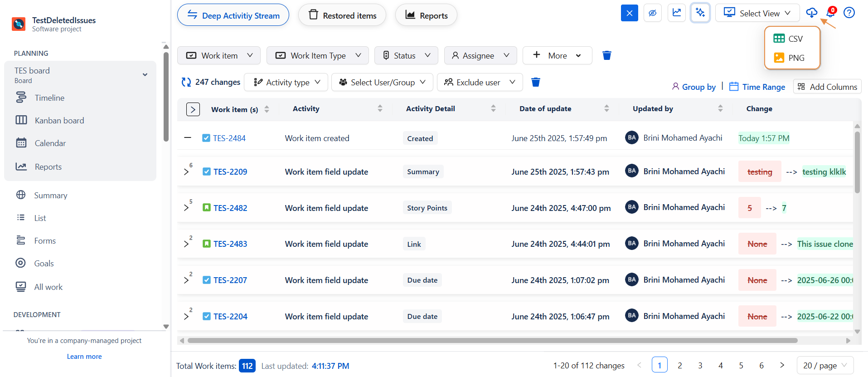The image size is (868, 377).
Task: Expand the TES-2209 row changes
Action: tap(186, 172)
